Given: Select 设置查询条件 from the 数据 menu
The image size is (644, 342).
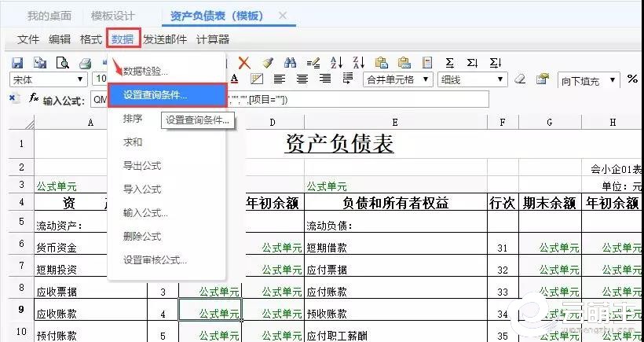Looking at the screenshot, I should pyautogui.click(x=166, y=94).
